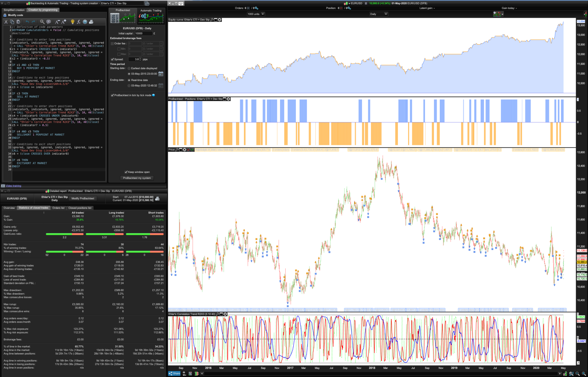
Task: Open starting date calendar picker
Action: [161, 74]
